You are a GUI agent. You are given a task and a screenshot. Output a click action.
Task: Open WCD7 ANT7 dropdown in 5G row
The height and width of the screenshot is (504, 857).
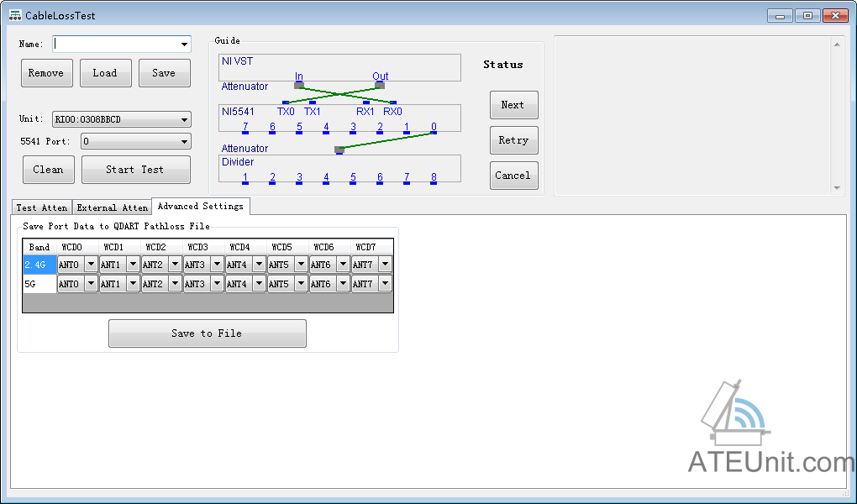click(385, 284)
